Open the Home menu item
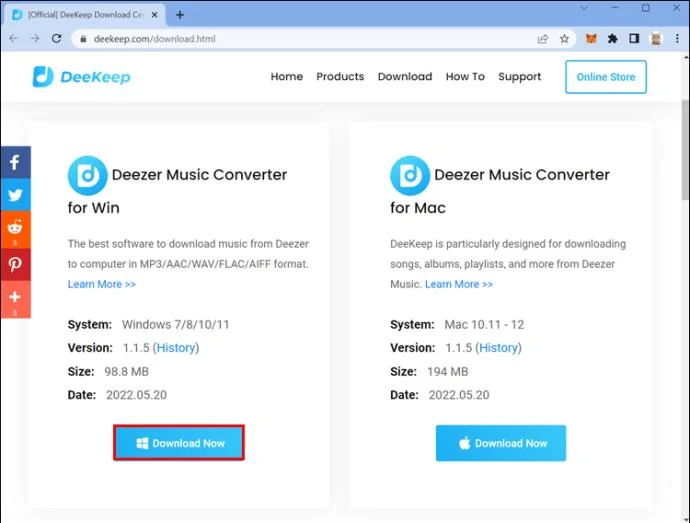Viewport: 690px width, 523px height. pyautogui.click(x=286, y=77)
